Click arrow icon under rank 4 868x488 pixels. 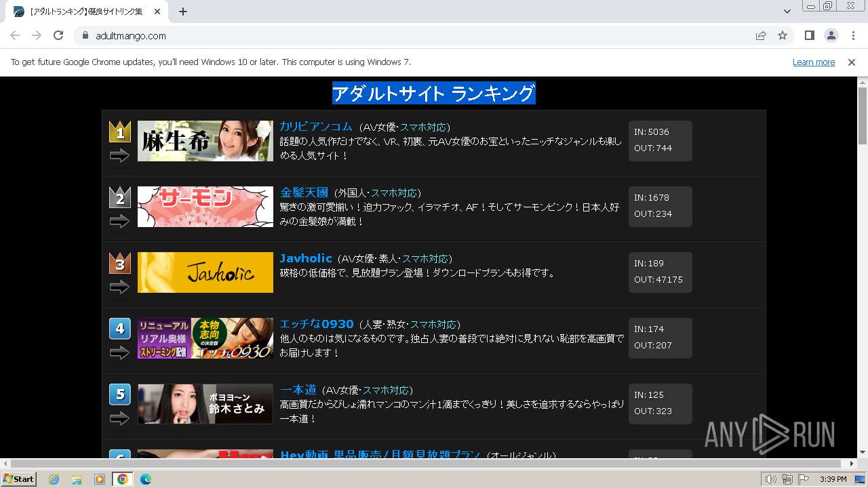click(119, 353)
